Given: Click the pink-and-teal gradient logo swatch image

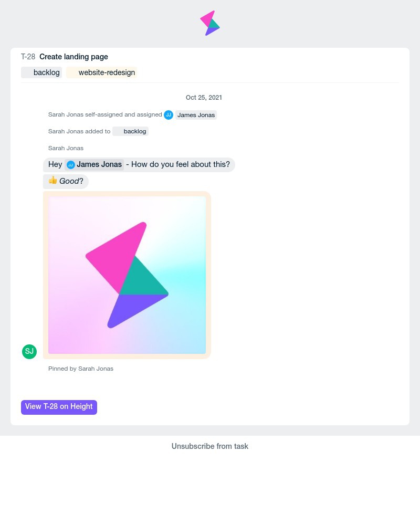Looking at the screenshot, I should (127, 275).
